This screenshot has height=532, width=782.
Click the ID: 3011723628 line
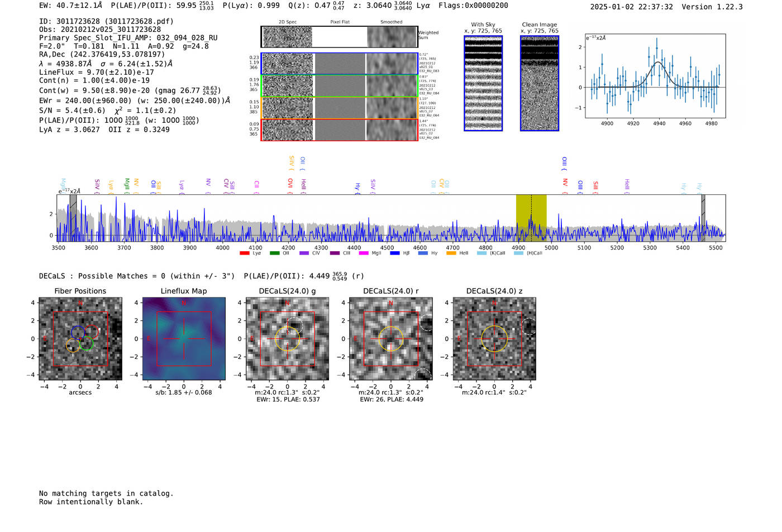[106, 21]
